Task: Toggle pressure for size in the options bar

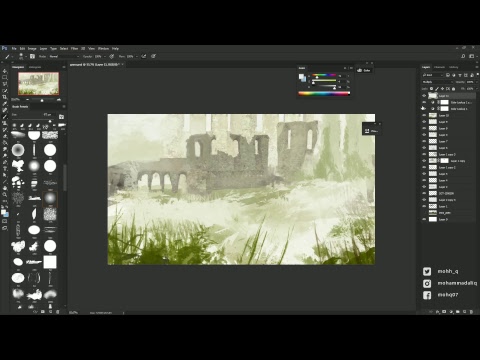Action: tap(154, 56)
